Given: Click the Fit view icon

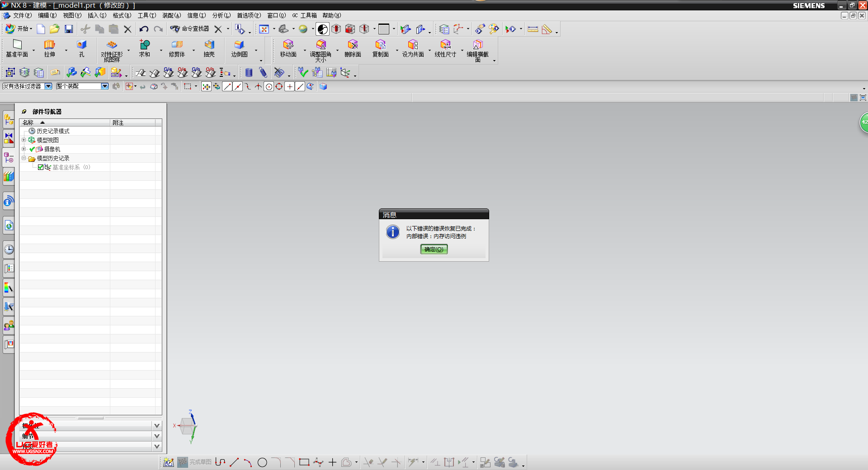Looking at the screenshot, I should click(264, 29).
